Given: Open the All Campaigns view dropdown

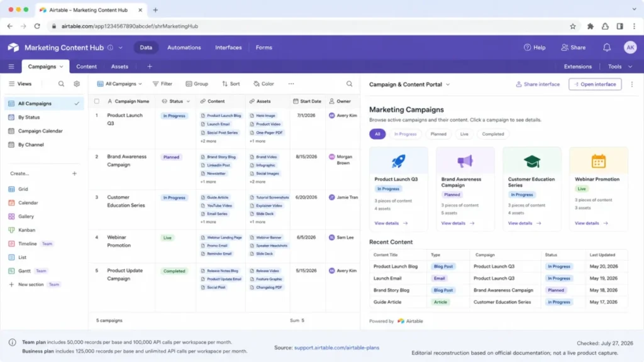Looking at the screenshot, I should coord(119,84).
